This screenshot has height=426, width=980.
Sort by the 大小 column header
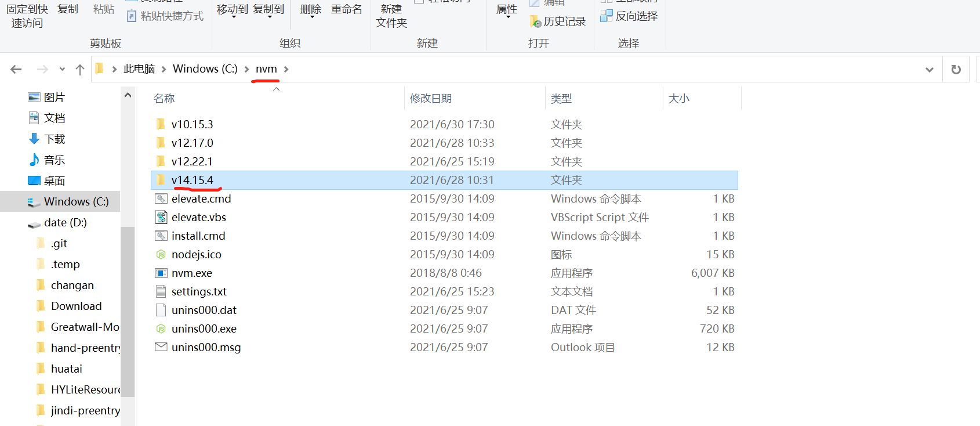coord(679,99)
